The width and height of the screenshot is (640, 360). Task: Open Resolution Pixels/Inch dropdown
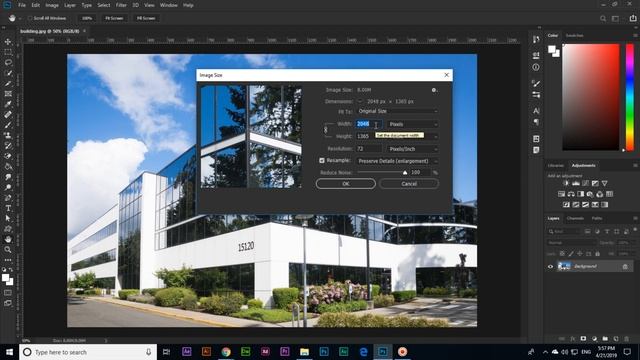tap(412, 149)
